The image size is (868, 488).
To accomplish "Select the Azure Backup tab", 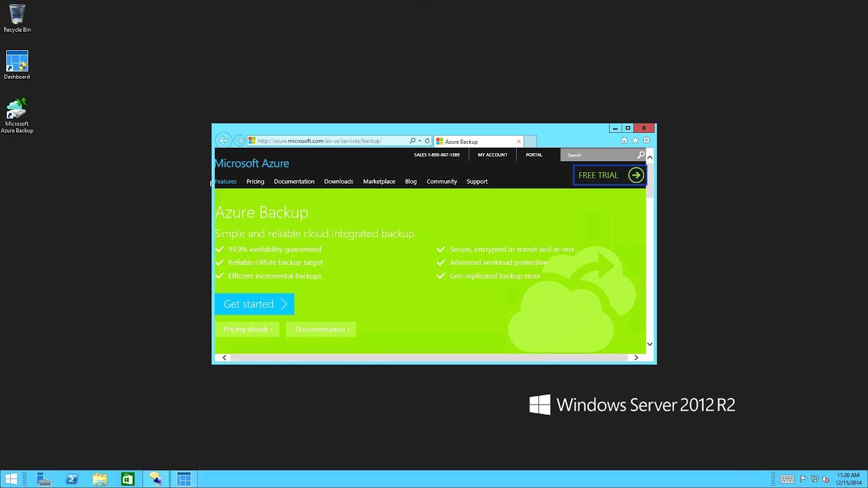I will (x=478, y=142).
